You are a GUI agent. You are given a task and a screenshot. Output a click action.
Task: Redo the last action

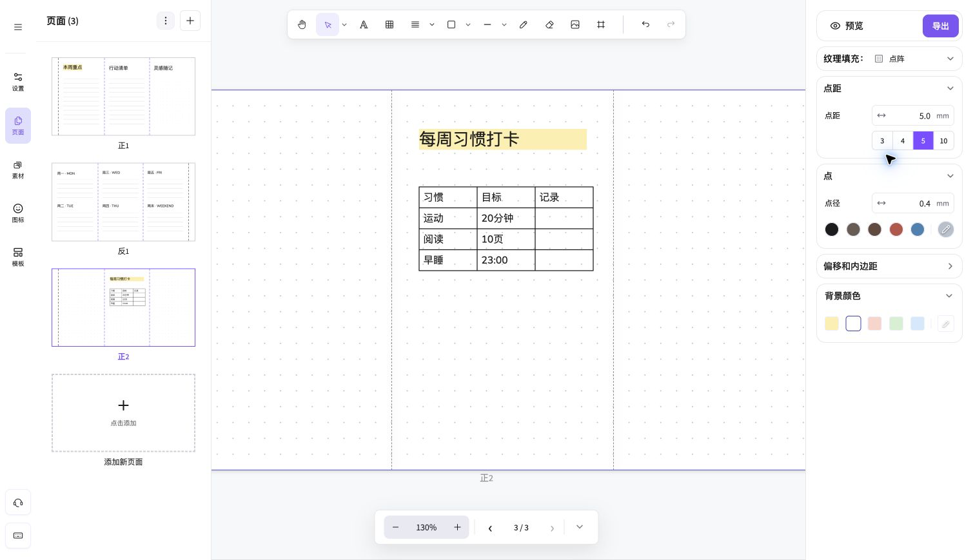[671, 24]
